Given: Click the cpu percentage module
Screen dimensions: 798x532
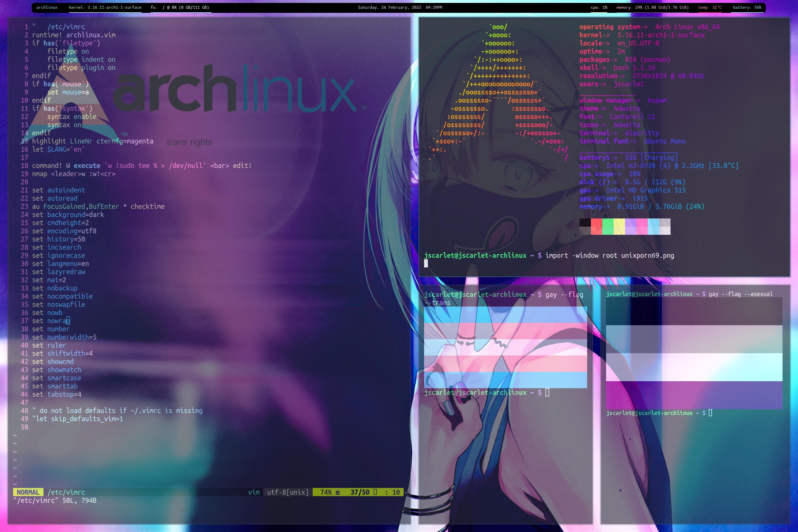Looking at the screenshot, I should tap(599, 7).
